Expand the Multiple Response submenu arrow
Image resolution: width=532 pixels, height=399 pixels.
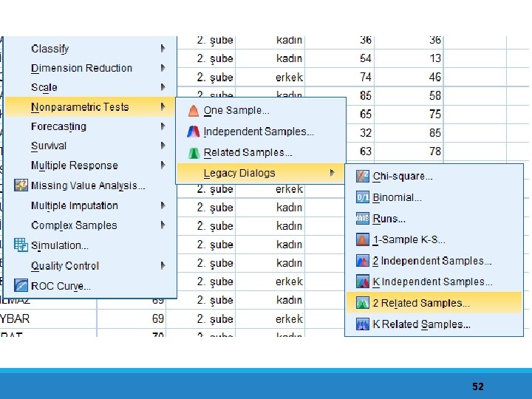click(x=163, y=166)
